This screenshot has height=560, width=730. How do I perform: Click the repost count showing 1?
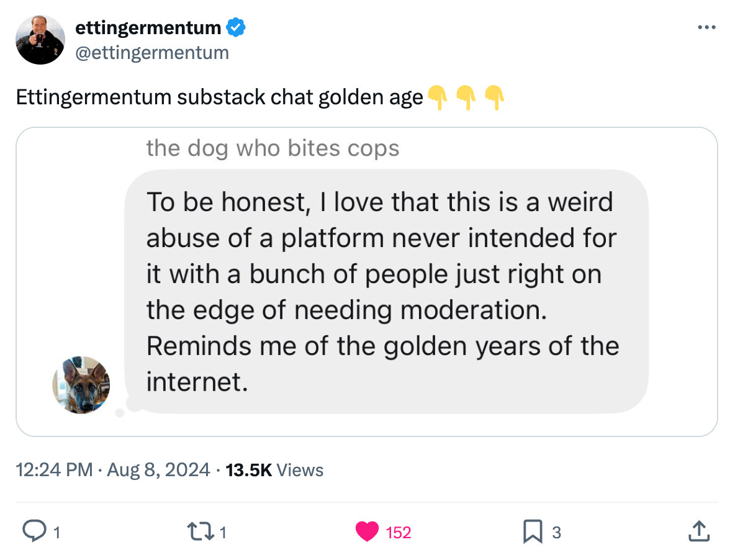point(223,533)
